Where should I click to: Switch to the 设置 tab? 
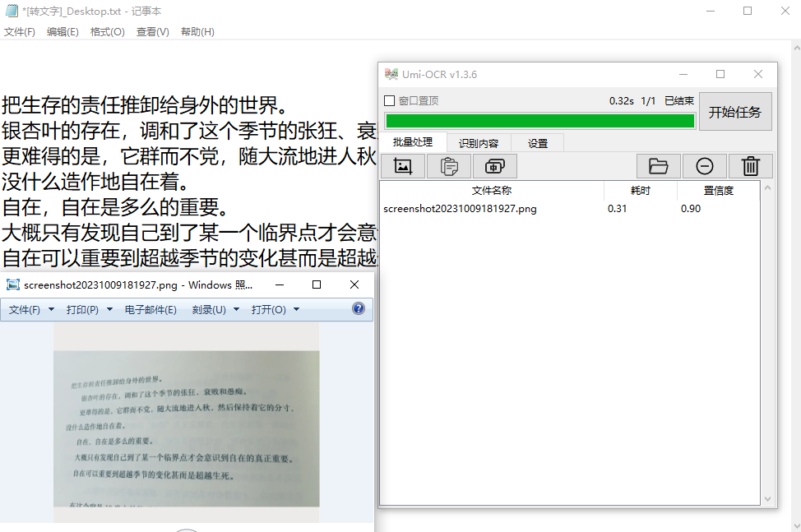coord(537,142)
